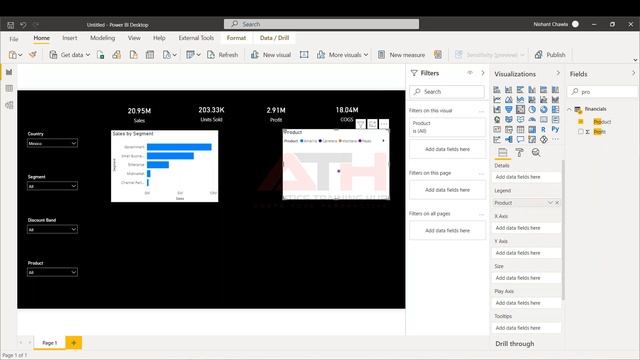Screen dimensions: 640x360
Task: Select the Table visual
Action: click(520, 129)
